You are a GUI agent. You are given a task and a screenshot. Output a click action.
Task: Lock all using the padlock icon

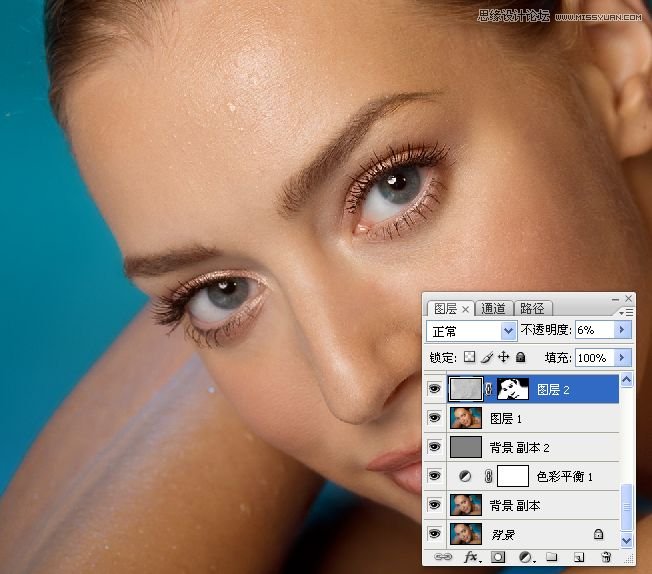pos(520,357)
